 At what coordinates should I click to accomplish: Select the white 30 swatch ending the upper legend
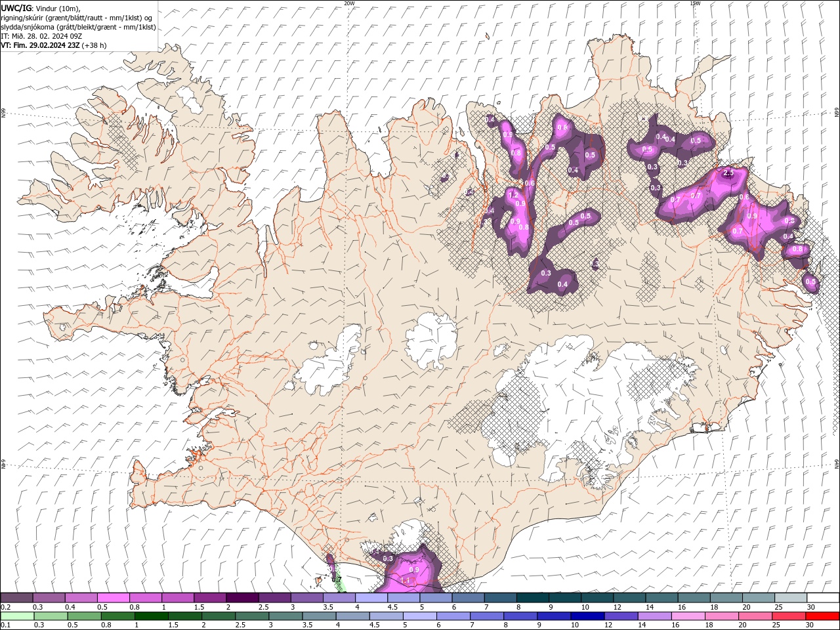click(x=823, y=598)
